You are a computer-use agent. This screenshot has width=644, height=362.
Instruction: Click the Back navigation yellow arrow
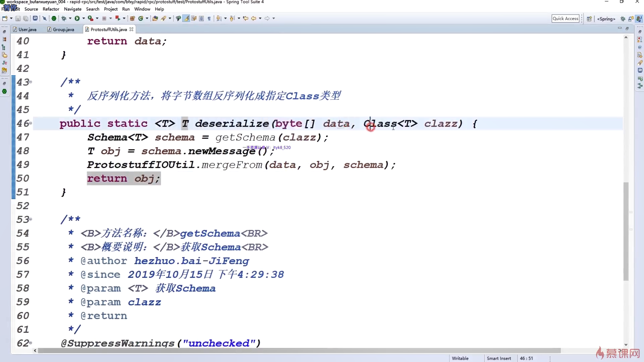pos(254,18)
